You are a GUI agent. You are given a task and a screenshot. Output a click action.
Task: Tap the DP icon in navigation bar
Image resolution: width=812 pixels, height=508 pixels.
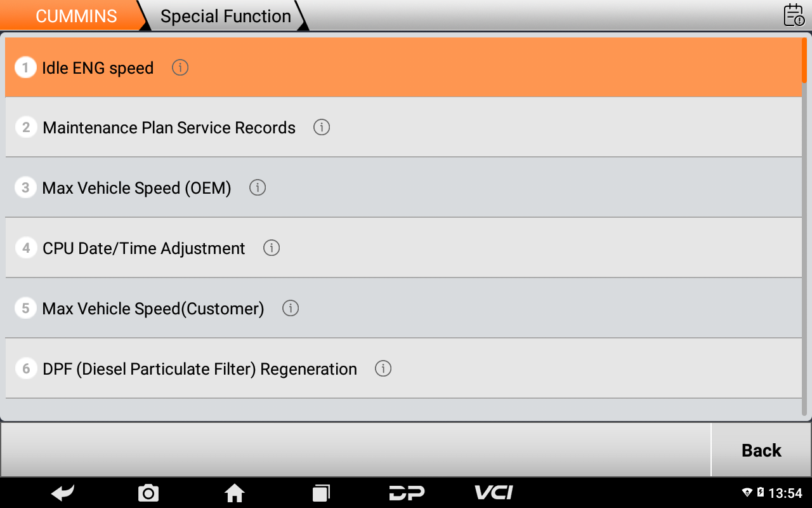point(407,493)
